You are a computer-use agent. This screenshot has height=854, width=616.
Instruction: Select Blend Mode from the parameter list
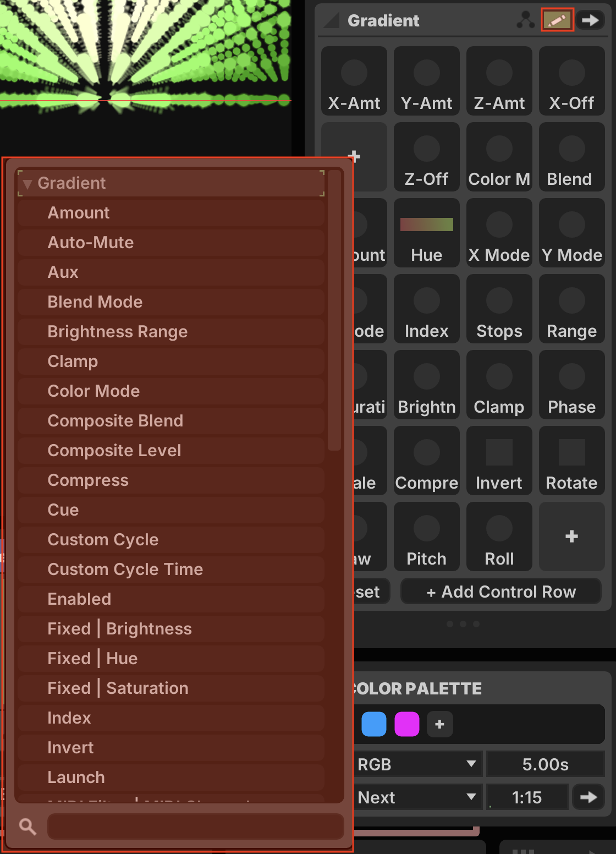pyautogui.click(x=95, y=302)
